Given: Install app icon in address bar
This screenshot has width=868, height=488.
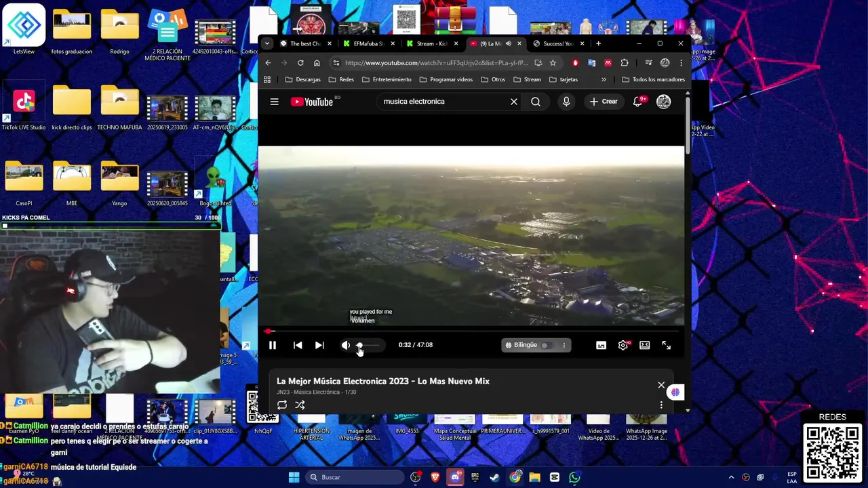Looking at the screenshot, I should click(x=538, y=62).
